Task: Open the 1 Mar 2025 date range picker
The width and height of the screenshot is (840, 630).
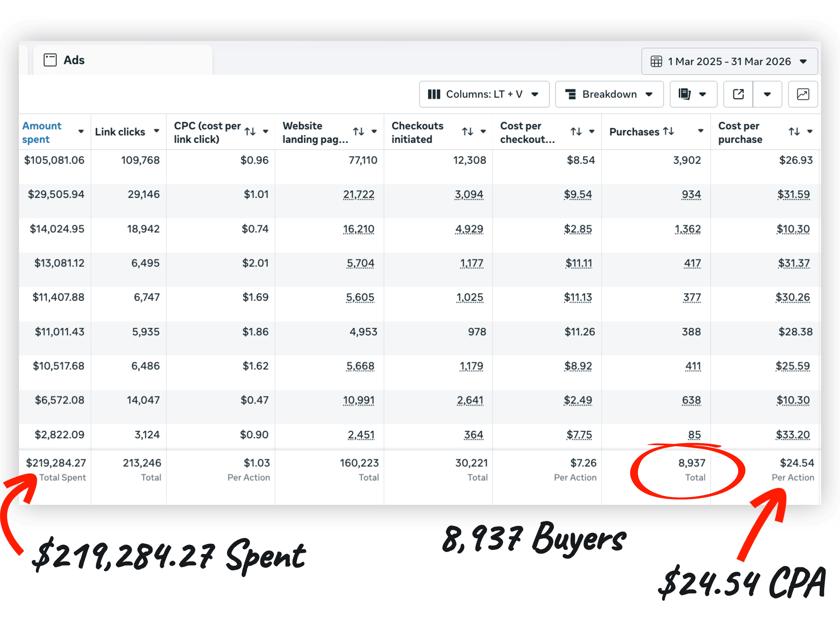Action: point(729,62)
